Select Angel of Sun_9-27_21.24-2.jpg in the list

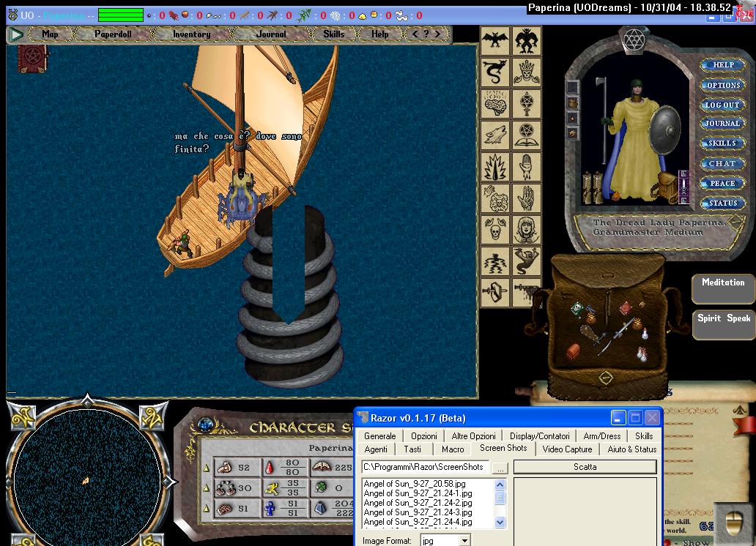pos(418,503)
